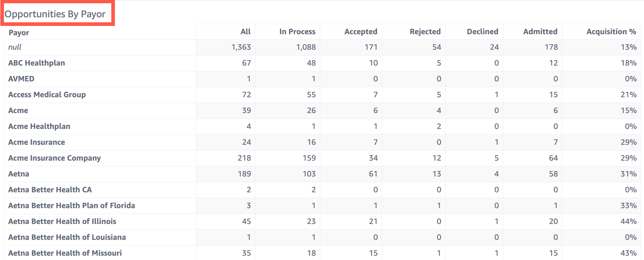644x260 pixels.
Task: Click the Admitted column header
Action: pos(540,32)
